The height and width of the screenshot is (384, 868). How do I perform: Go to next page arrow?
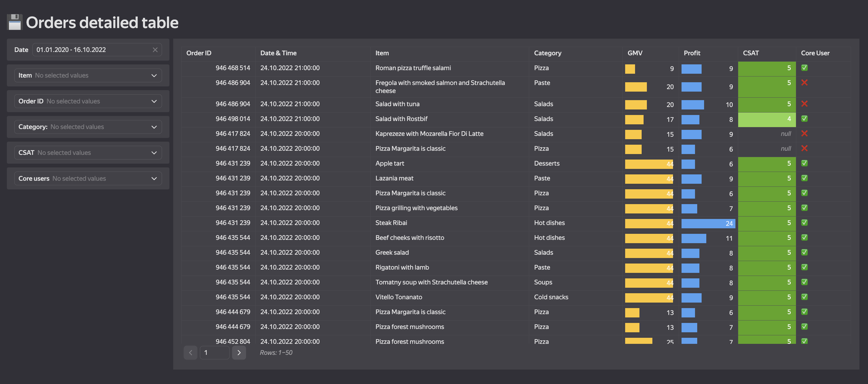tap(239, 352)
